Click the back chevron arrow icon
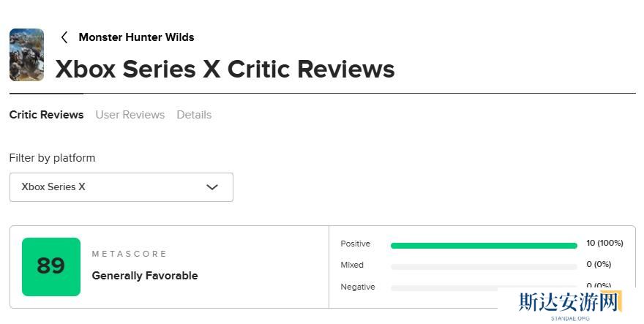Screen dimensions: 644x324 [64, 37]
